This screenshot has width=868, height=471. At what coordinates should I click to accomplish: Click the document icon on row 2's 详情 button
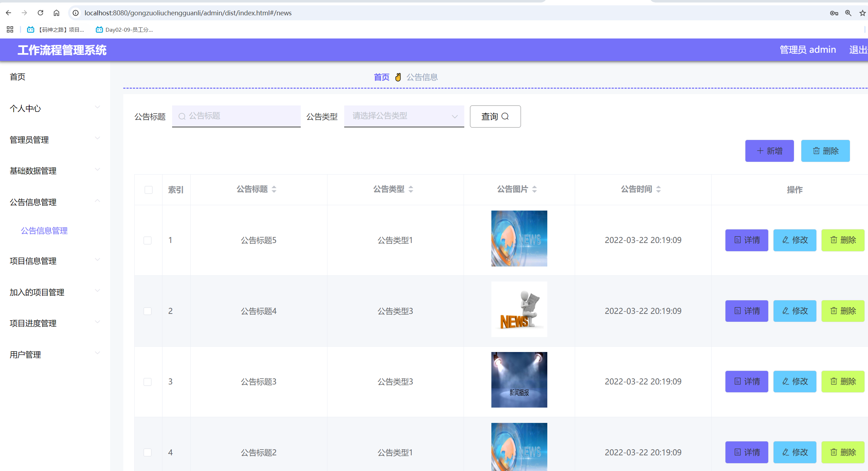coord(738,311)
